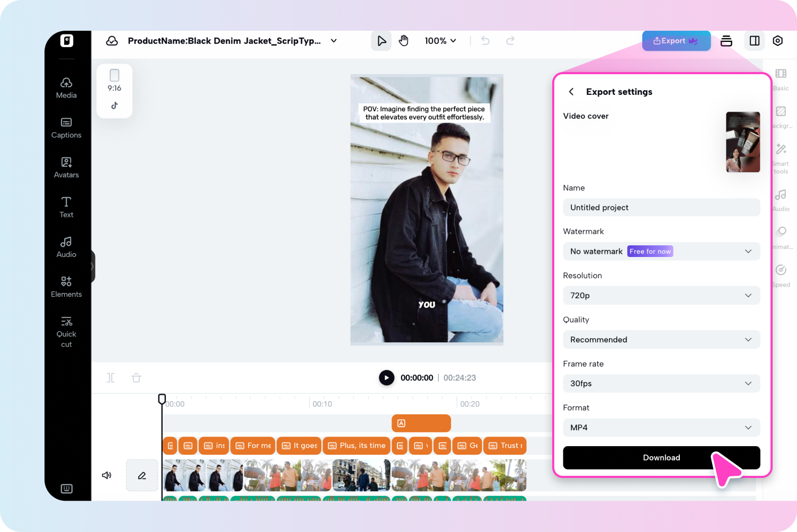Activate the hand pan tool
Screen dimensions: 797x532
coord(404,41)
